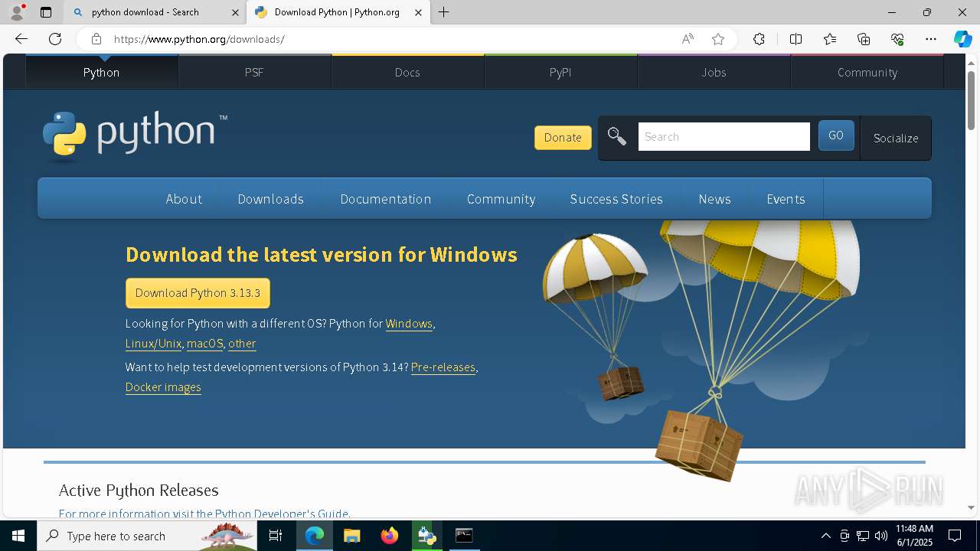Viewport: 980px width, 551px height.
Task: Click the magnifying glass search icon
Action: (x=617, y=137)
